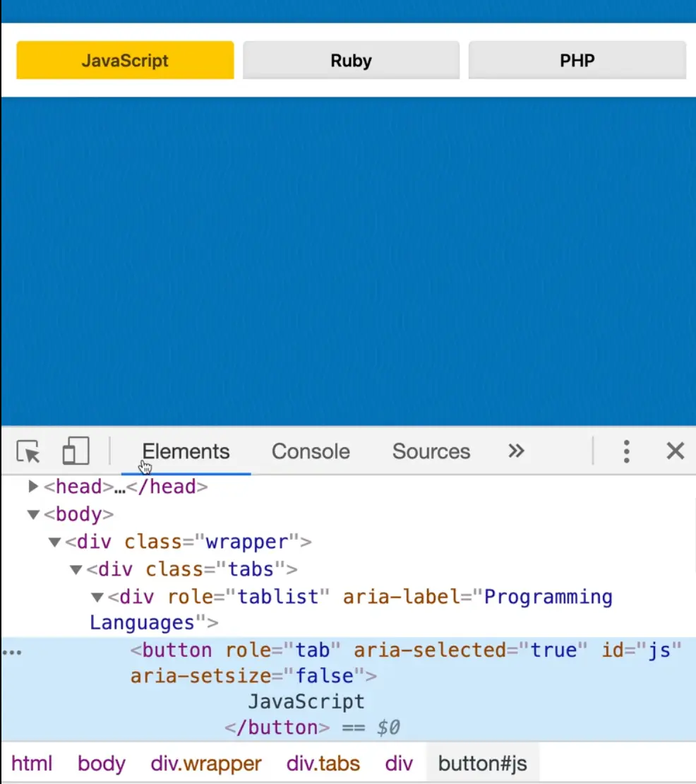Switch to the PHP tab button
Viewport: 696px width, 784px height.
pos(577,60)
